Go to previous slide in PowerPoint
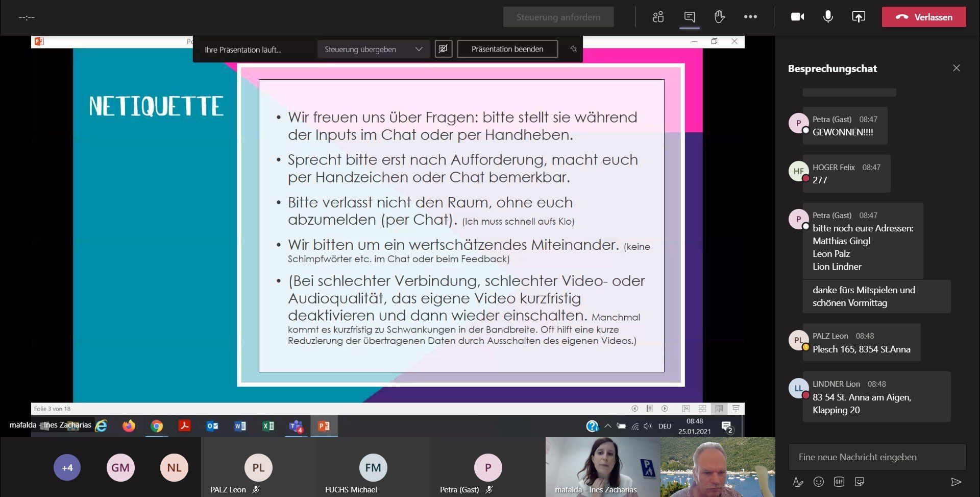 (x=634, y=409)
